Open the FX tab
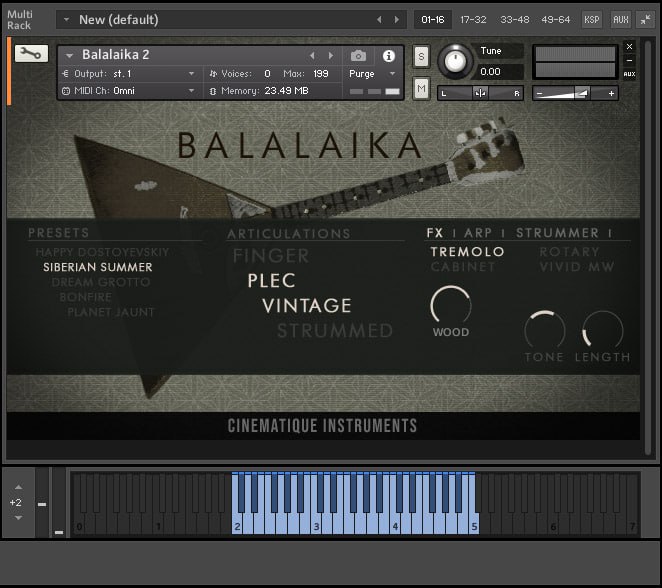Screen dimensions: 662x588 point(434,233)
